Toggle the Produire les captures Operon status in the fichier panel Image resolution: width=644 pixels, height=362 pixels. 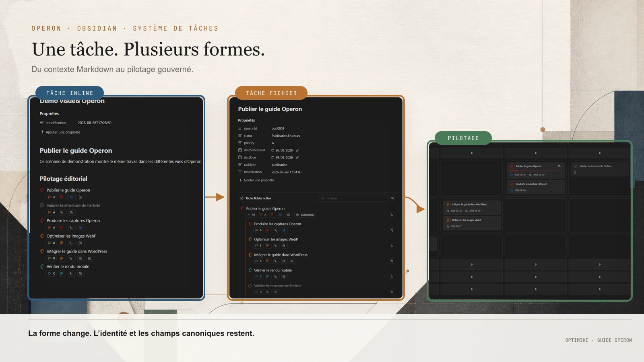(x=250, y=224)
